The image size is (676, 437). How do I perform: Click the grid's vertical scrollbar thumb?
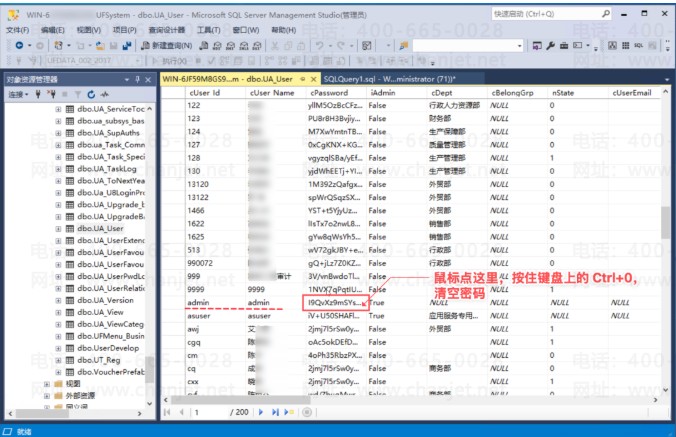[x=665, y=222]
